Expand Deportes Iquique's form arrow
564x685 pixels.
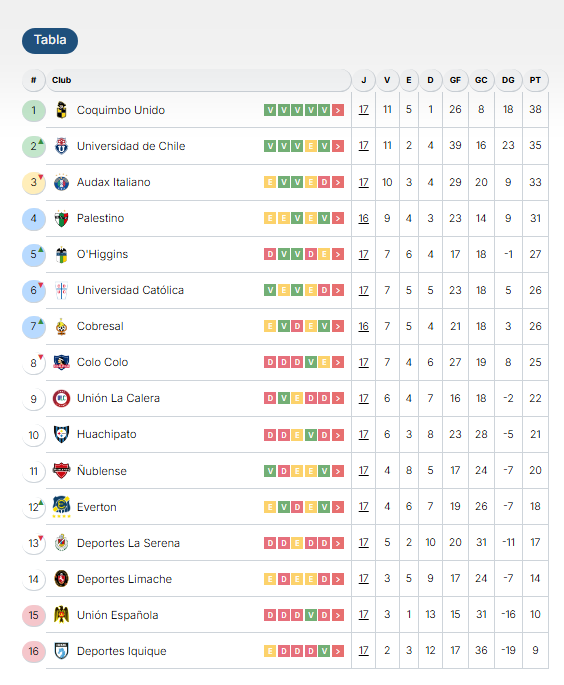338,651
